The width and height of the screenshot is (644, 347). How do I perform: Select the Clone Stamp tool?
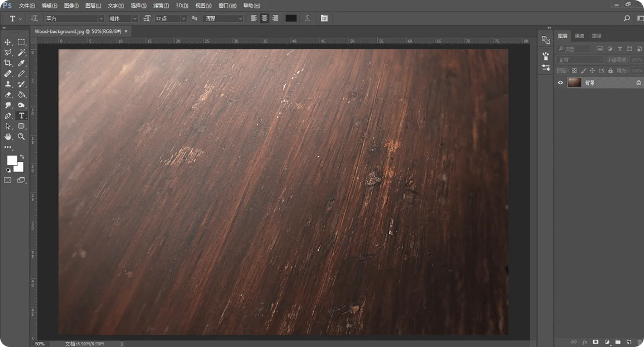[x=8, y=84]
